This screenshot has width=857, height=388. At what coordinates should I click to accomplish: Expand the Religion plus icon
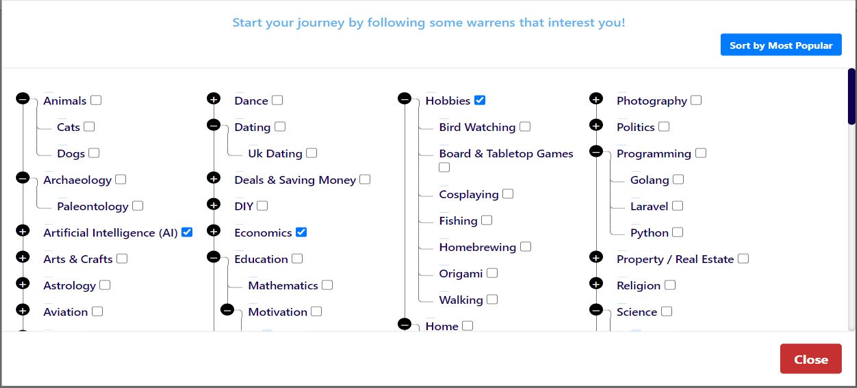click(x=596, y=283)
